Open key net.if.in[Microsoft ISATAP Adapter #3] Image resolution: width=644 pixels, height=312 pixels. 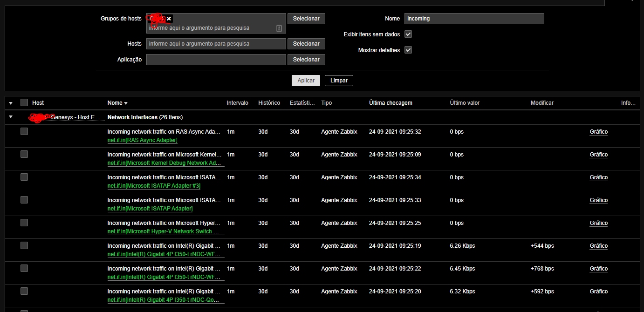pos(154,186)
